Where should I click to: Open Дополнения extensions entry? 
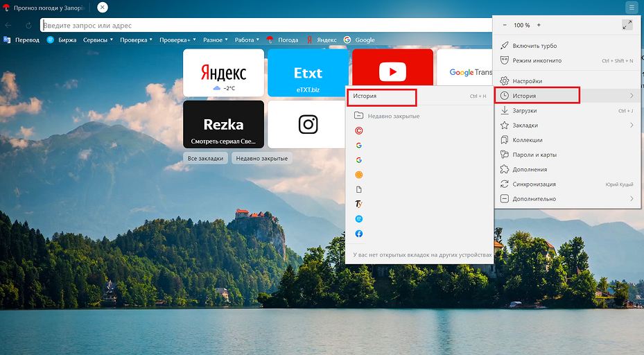567,169
